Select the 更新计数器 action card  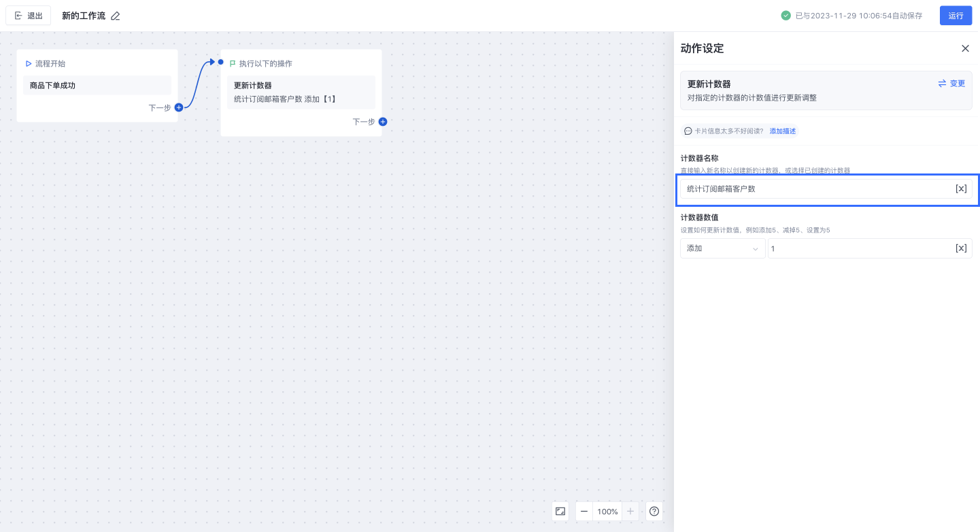[x=301, y=93]
